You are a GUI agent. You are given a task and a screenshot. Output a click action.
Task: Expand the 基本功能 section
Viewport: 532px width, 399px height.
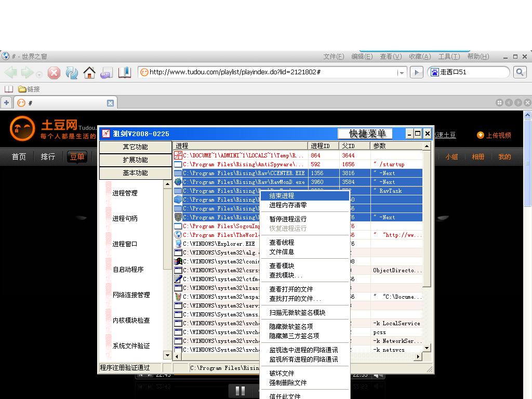point(135,173)
